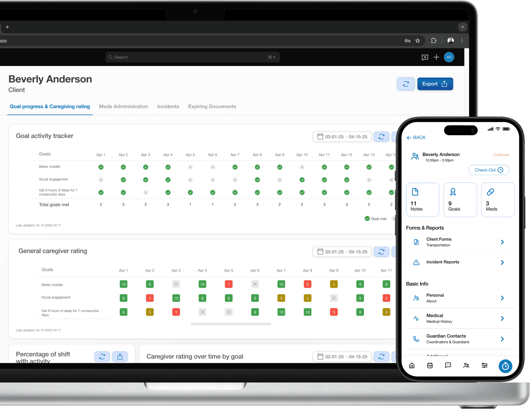The image size is (532, 409).
Task: Tap the blue timer button on phone
Action: pos(505,366)
